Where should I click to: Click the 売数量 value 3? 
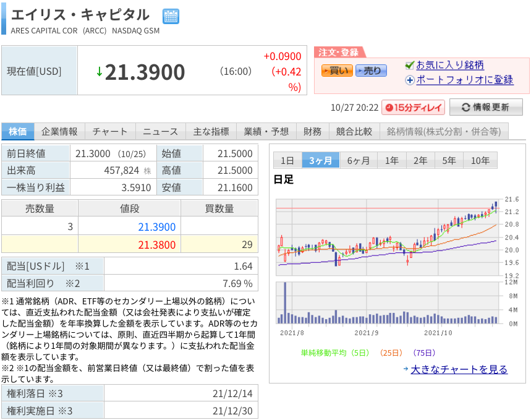[70, 227]
